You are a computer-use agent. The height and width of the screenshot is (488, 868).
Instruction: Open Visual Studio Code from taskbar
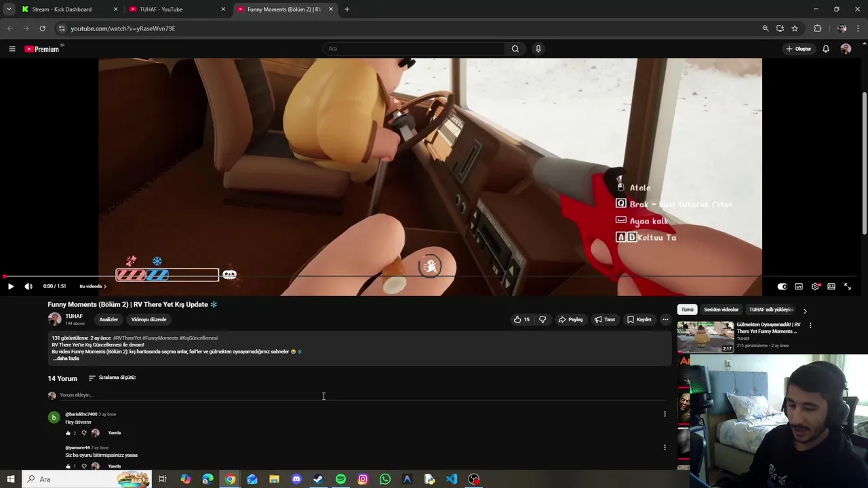pos(452,479)
